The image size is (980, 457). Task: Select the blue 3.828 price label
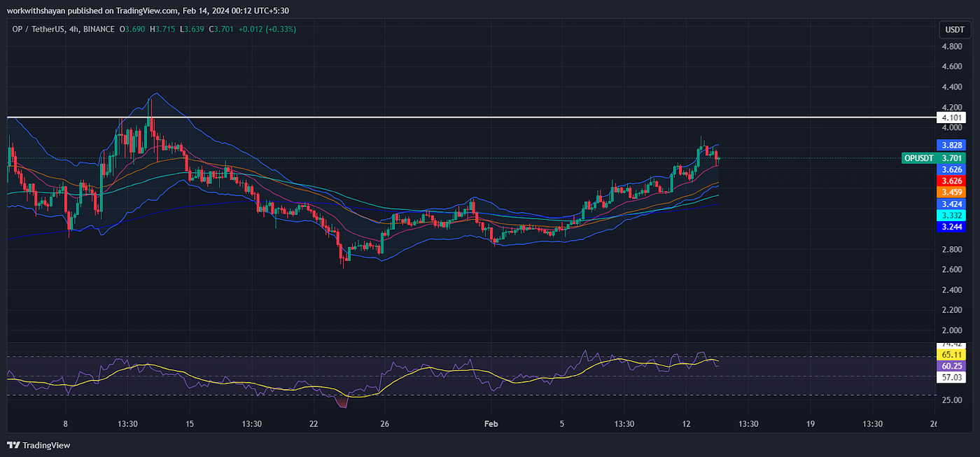pyautogui.click(x=951, y=145)
